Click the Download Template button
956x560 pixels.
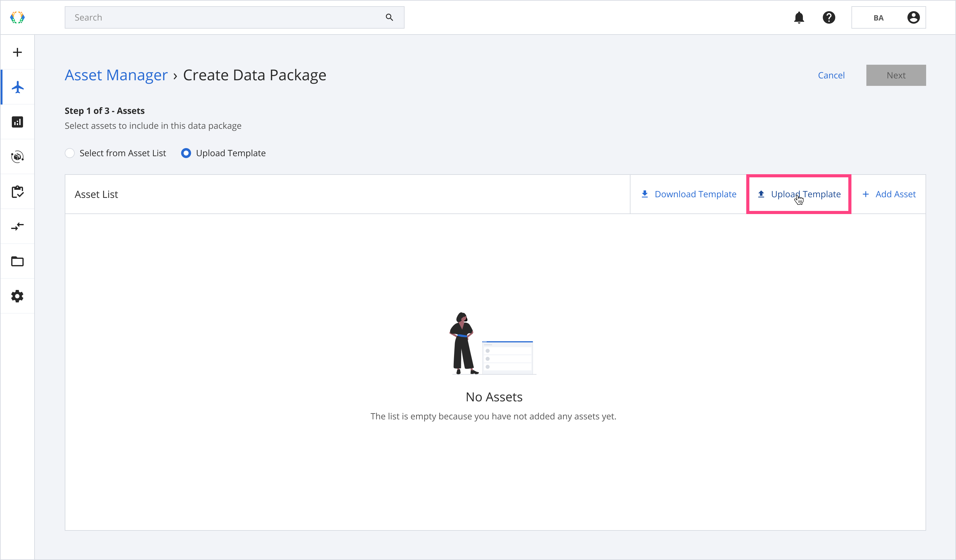[x=688, y=194]
